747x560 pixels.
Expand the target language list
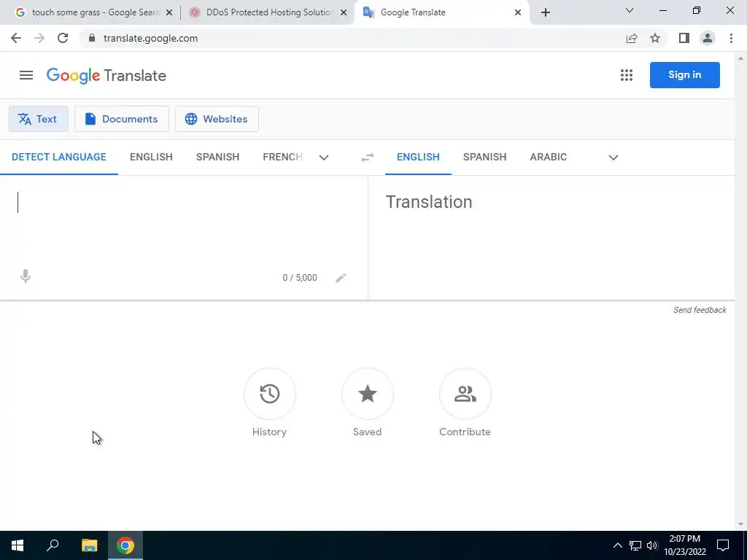point(614,157)
